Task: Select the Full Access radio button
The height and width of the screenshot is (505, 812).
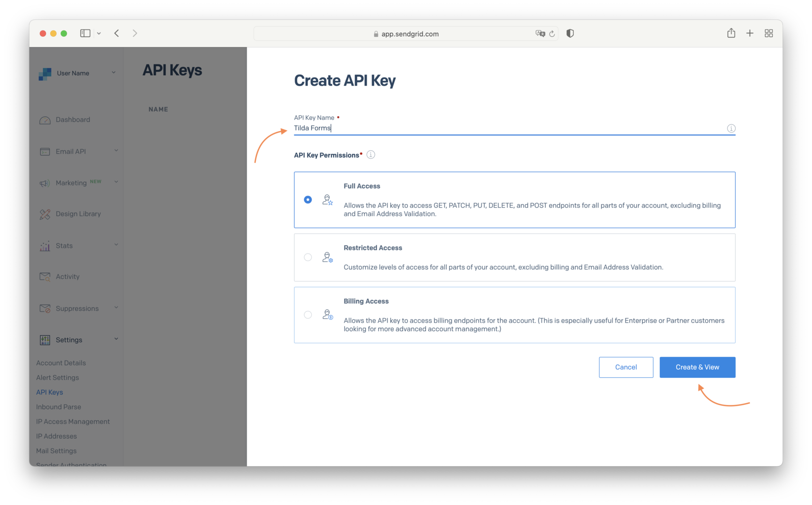Action: tap(308, 200)
